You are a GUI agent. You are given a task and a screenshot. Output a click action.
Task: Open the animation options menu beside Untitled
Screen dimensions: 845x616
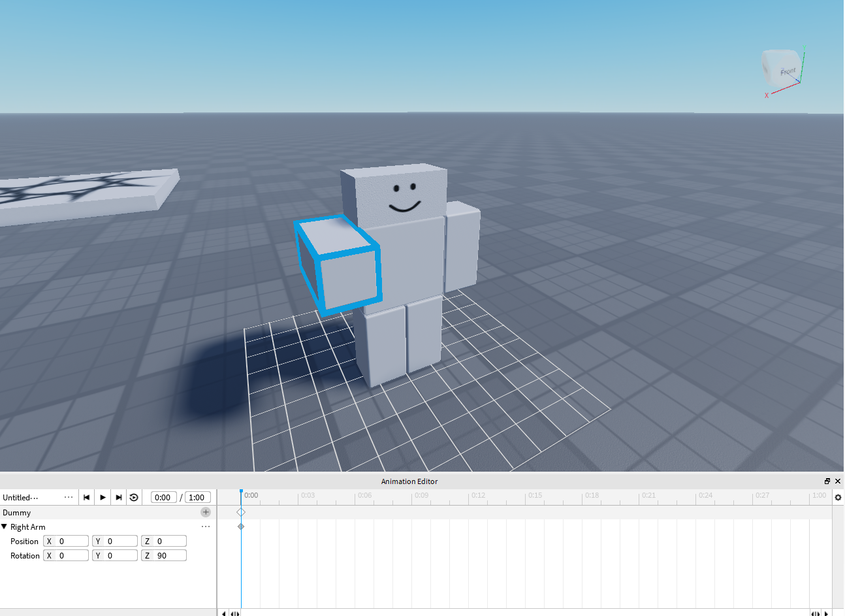click(x=69, y=497)
